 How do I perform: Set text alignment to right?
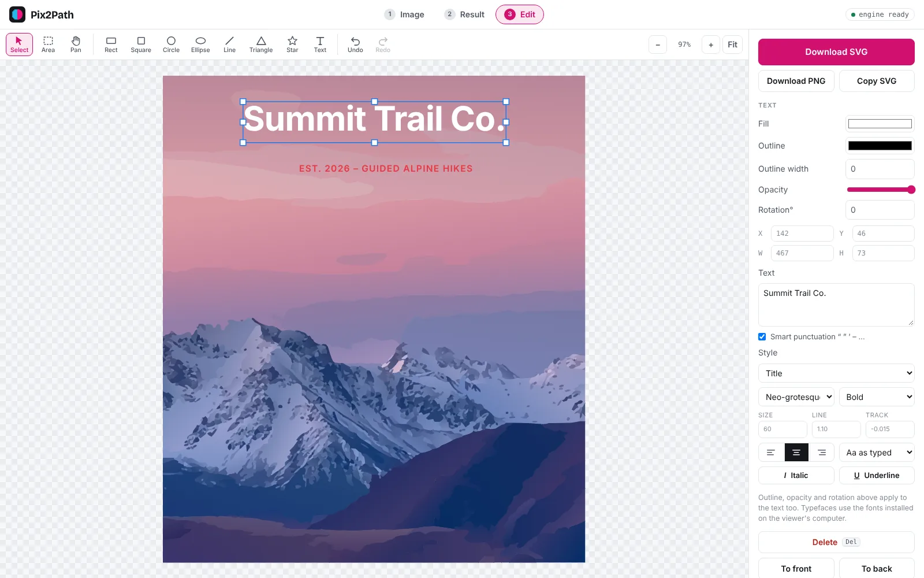pyautogui.click(x=822, y=453)
